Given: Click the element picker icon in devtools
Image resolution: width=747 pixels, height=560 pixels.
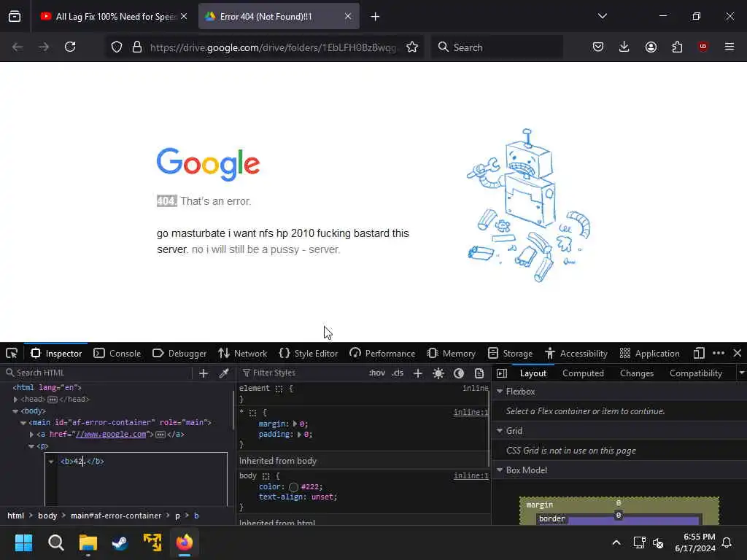Looking at the screenshot, I should (x=12, y=354).
